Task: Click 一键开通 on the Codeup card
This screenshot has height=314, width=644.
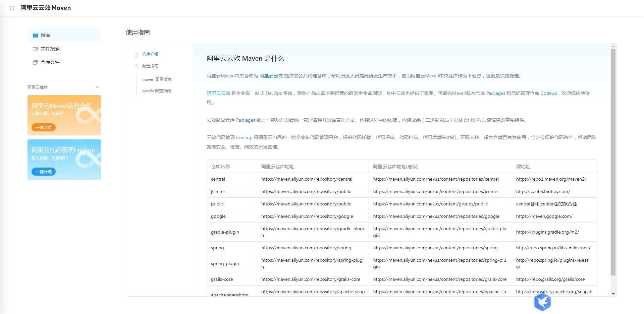Action: [x=44, y=172]
